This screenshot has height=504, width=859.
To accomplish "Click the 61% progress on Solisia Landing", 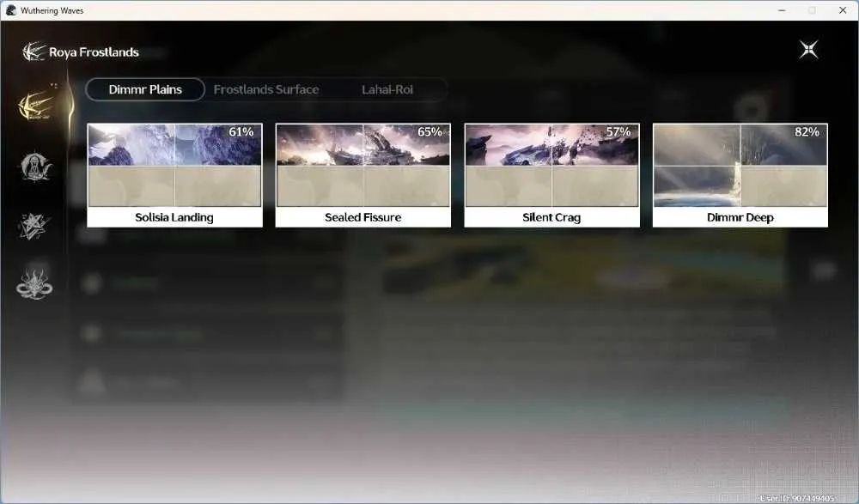I will [x=241, y=132].
